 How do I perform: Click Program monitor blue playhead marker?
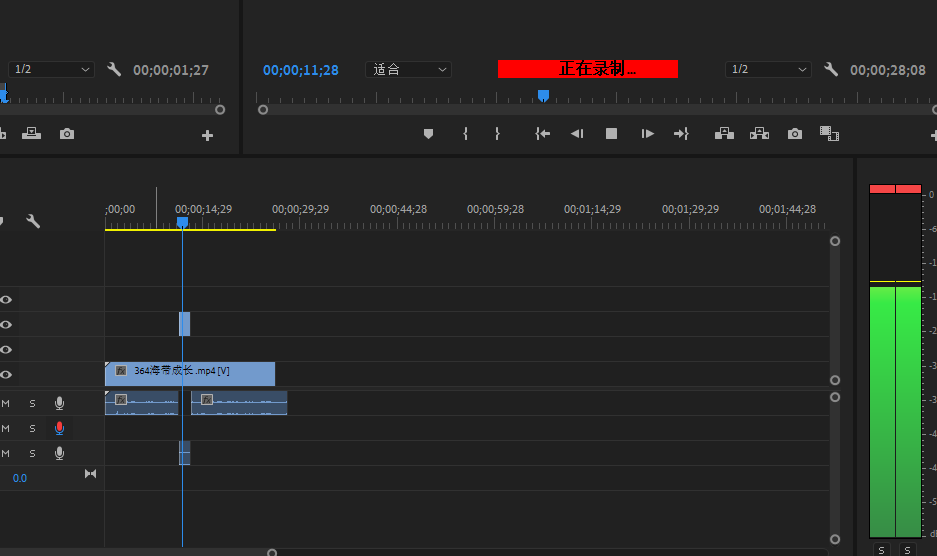[x=543, y=95]
